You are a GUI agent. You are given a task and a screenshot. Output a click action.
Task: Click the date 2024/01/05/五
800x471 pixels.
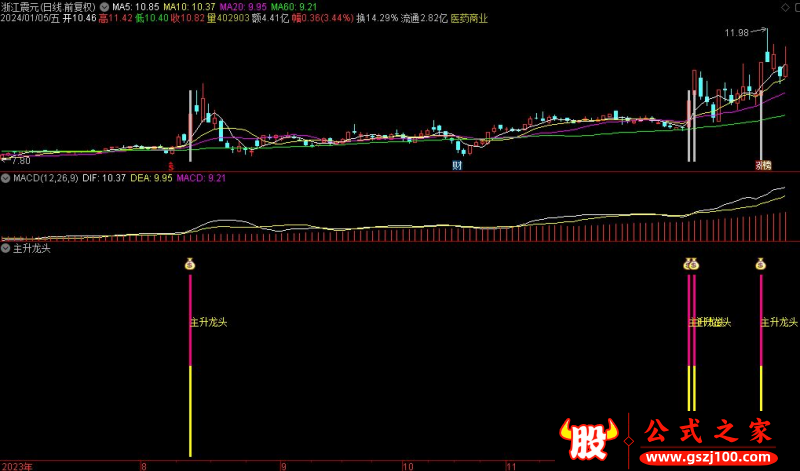(x=30, y=18)
